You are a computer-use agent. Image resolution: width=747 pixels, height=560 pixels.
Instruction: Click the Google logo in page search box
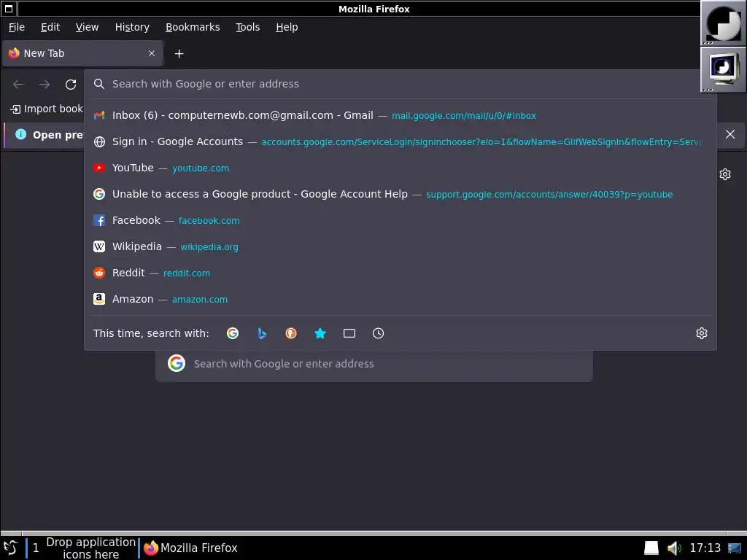[177, 363]
